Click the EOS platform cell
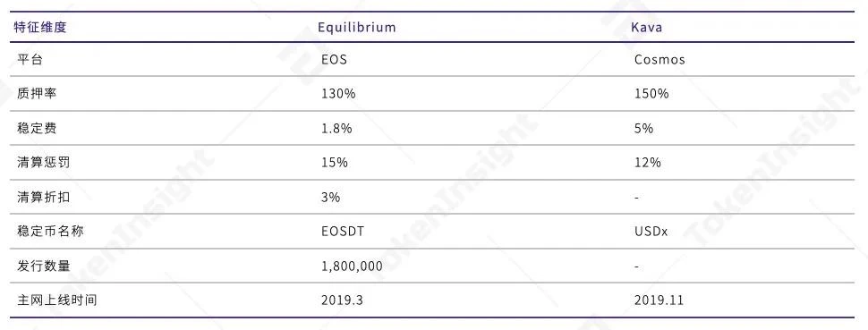The height and width of the screenshot is (330, 868). [335, 60]
